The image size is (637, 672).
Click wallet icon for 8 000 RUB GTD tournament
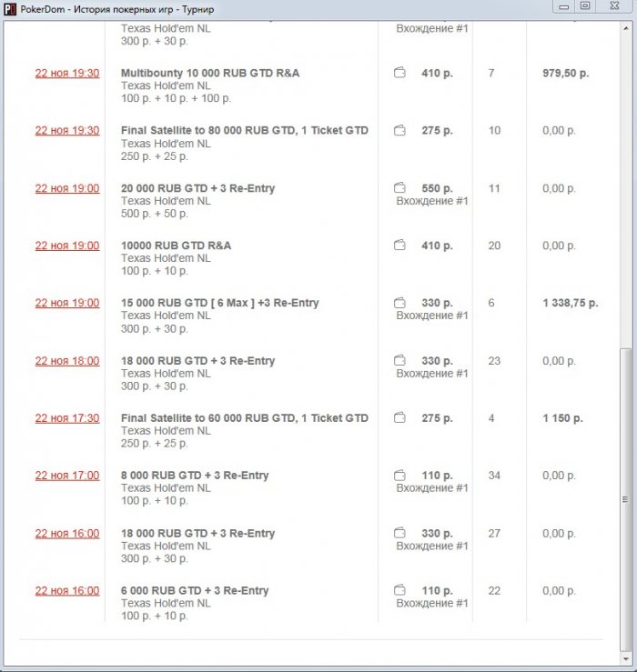[399, 476]
